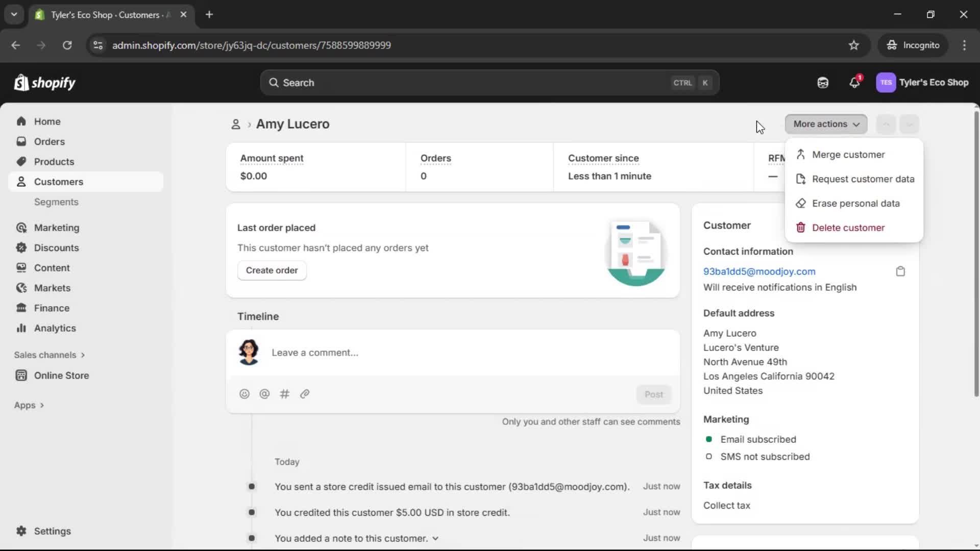Choose Delete customer from the menu
The image size is (980, 551).
point(849,228)
